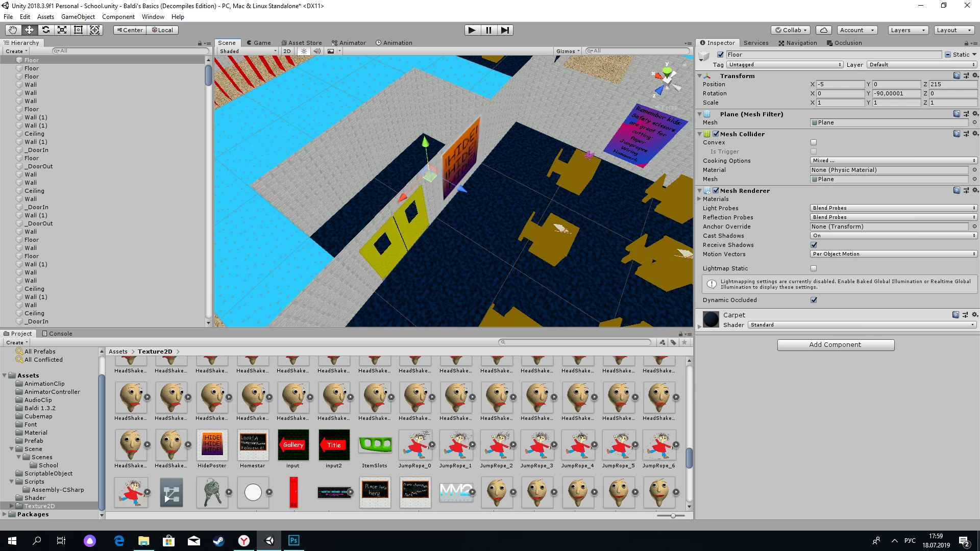980x551 pixels.
Task: Open Carpet Shader Standard dropdown
Action: [863, 325]
